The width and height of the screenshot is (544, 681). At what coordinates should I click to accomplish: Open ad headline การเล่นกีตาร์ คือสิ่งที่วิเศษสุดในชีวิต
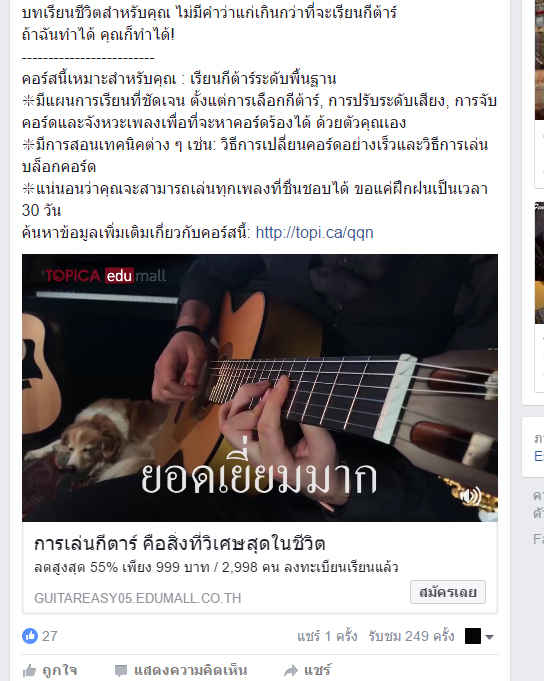[180, 544]
